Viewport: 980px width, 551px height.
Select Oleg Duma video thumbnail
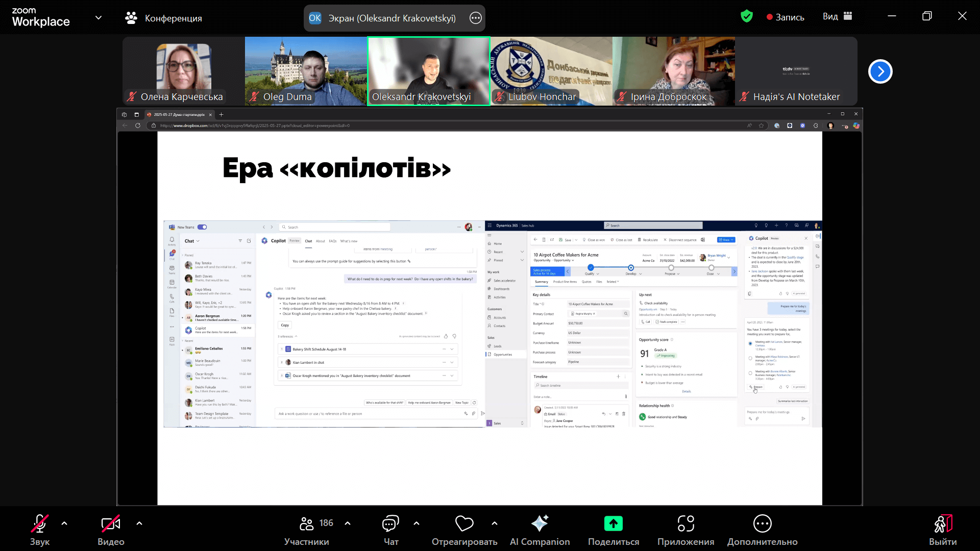point(306,71)
